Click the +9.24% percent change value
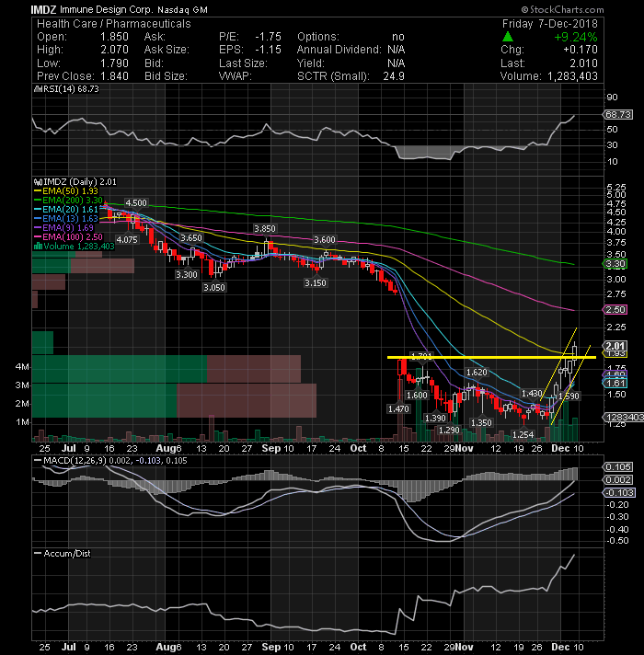The width and height of the screenshot is (644, 655). (576, 37)
